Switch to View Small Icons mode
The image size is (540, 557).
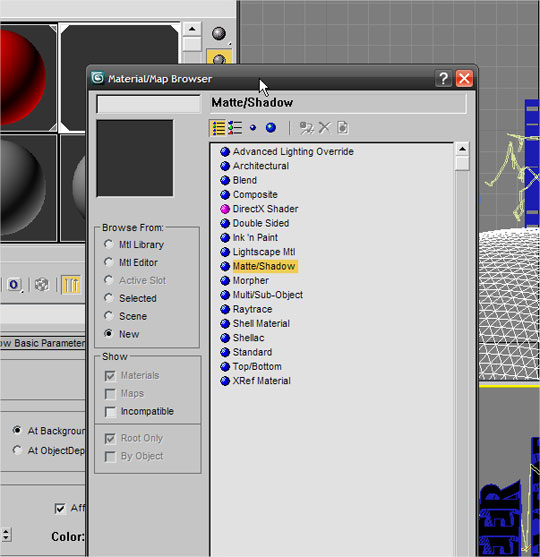(x=253, y=128)
